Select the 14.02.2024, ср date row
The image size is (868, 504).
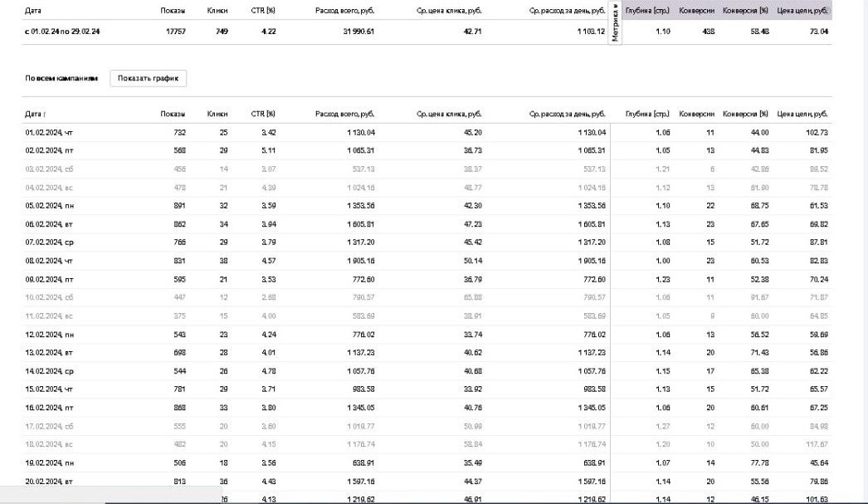coord(55,369)
